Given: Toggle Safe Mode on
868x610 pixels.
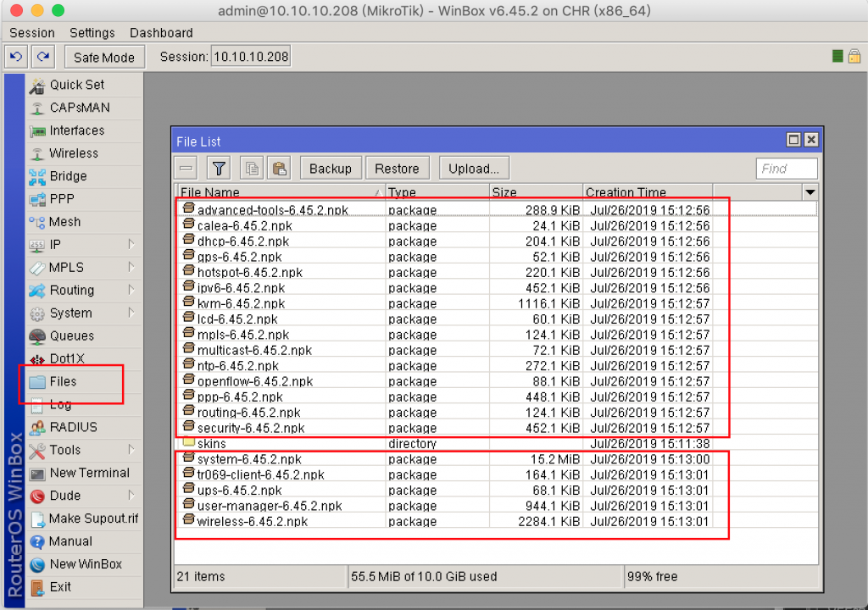Looking at the screenshot, I should pos(104,57).
